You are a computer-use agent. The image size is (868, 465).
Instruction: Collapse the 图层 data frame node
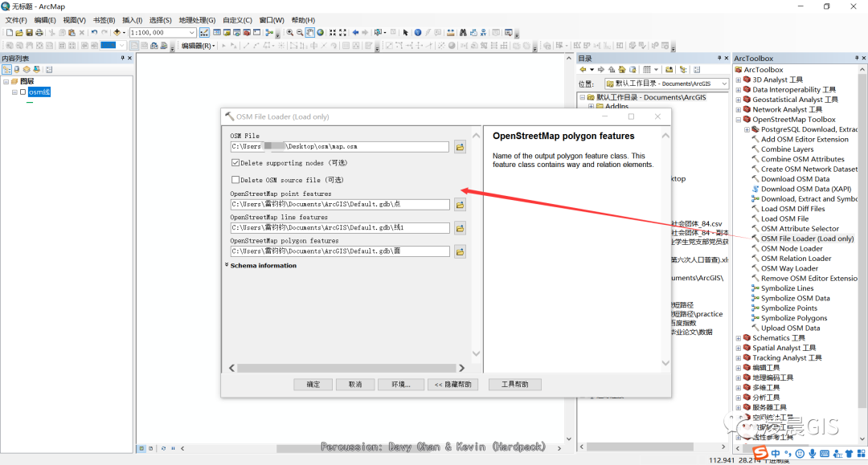[6, 81]
